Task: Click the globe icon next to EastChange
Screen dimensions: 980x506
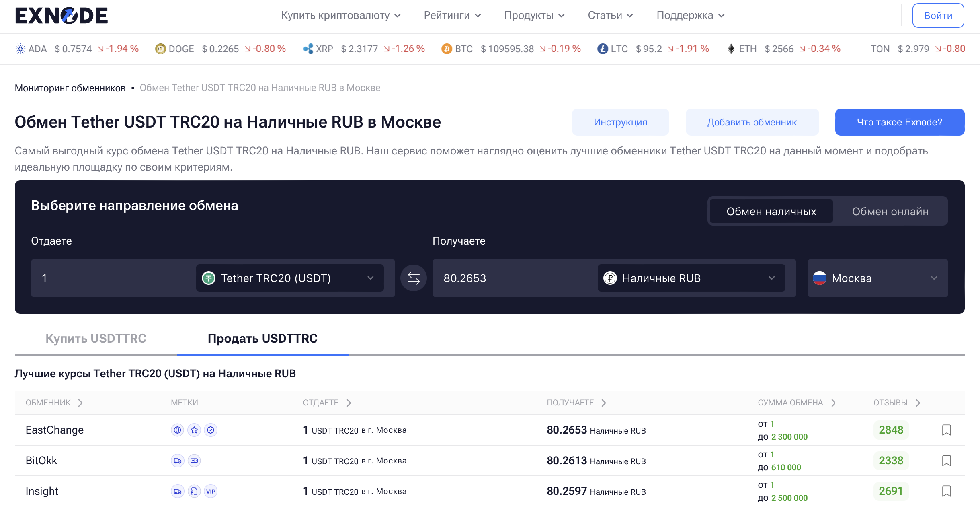Action: (x=177, y=430)
